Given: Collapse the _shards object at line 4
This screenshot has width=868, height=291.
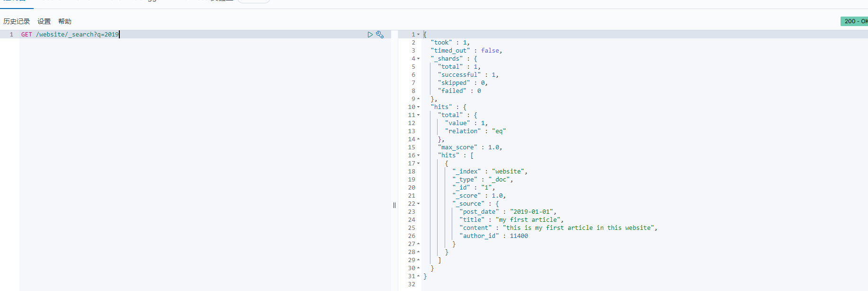Looking at the screenshot, I should [419, 59].
